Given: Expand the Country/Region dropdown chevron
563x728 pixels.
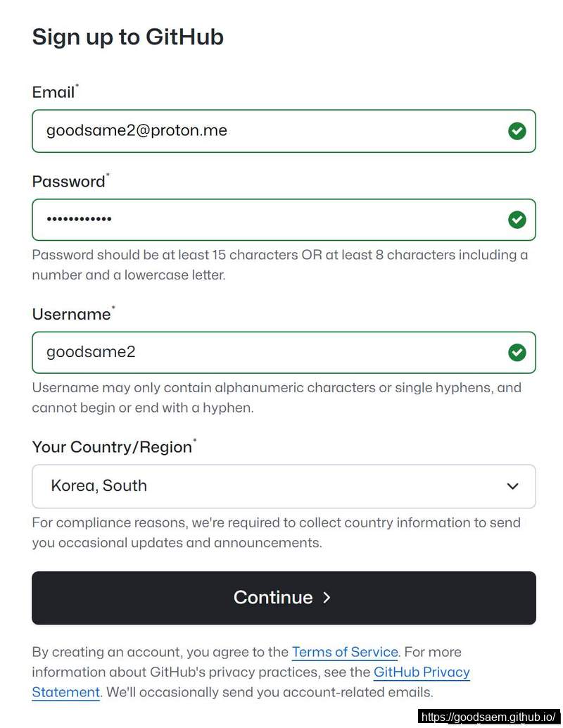Looking at the screenshot, I should coord(512,486).
